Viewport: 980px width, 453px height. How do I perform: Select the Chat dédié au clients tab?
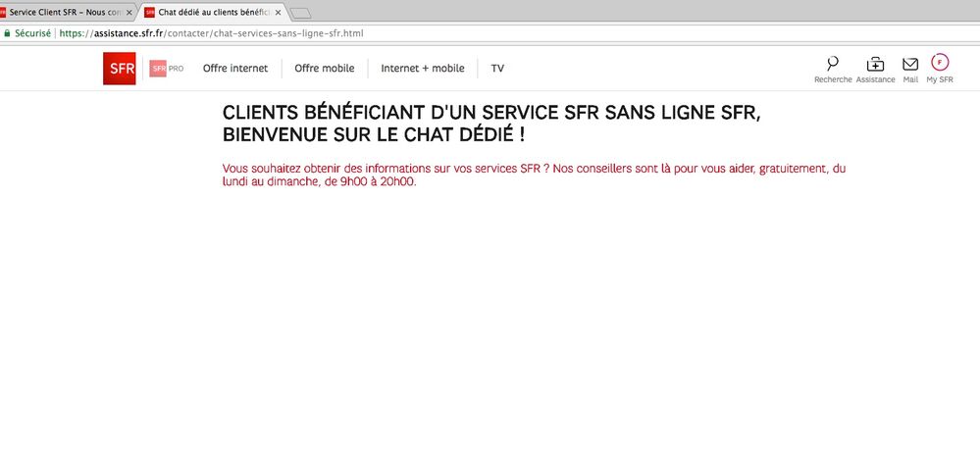[x=211, y=13]
